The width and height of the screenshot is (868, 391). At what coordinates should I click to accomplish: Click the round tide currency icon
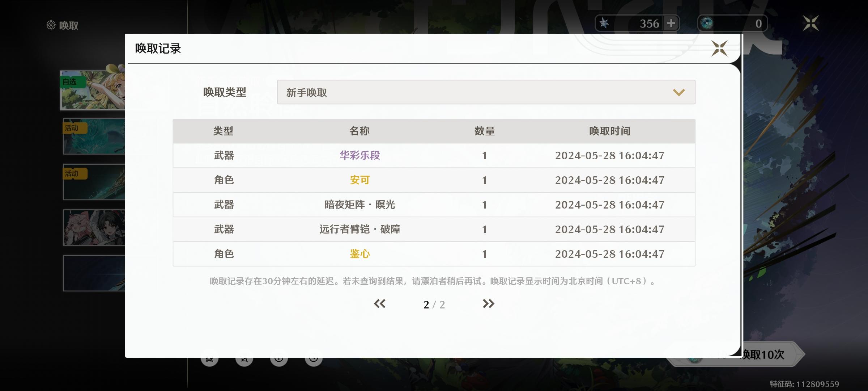[x=707, y=24]
